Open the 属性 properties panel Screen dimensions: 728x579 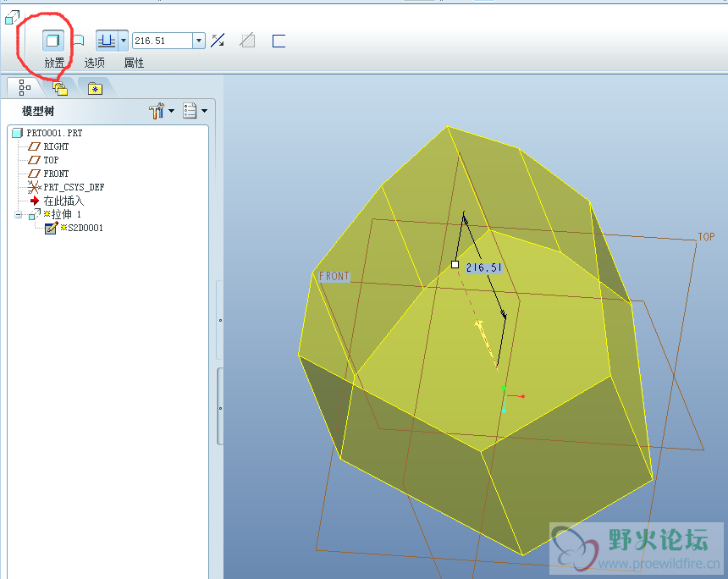pos(135,63)
